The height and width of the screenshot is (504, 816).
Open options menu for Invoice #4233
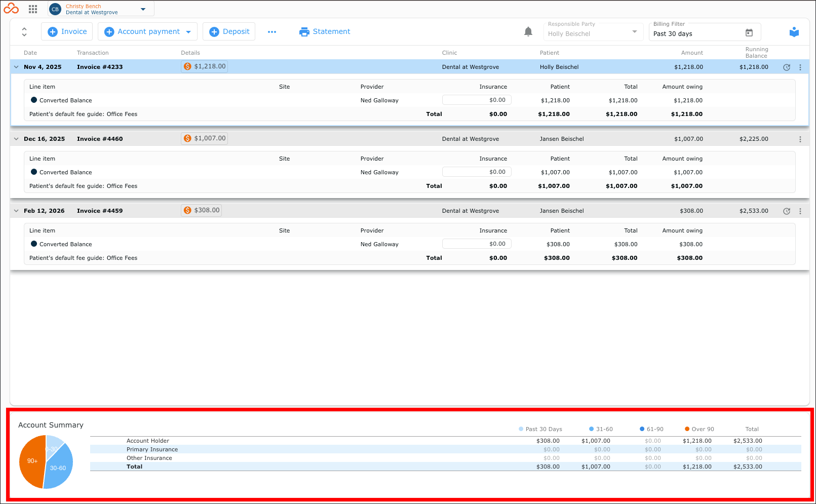pyautogui.click(x=800, y=67)
